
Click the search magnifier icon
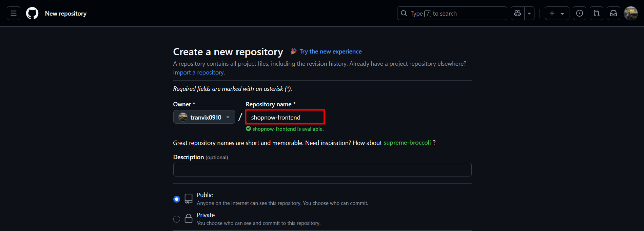click(x=404, y=13)
